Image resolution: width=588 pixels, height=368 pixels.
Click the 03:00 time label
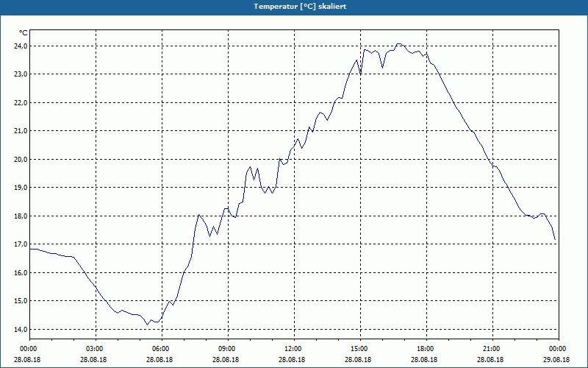tap(94, 349)
